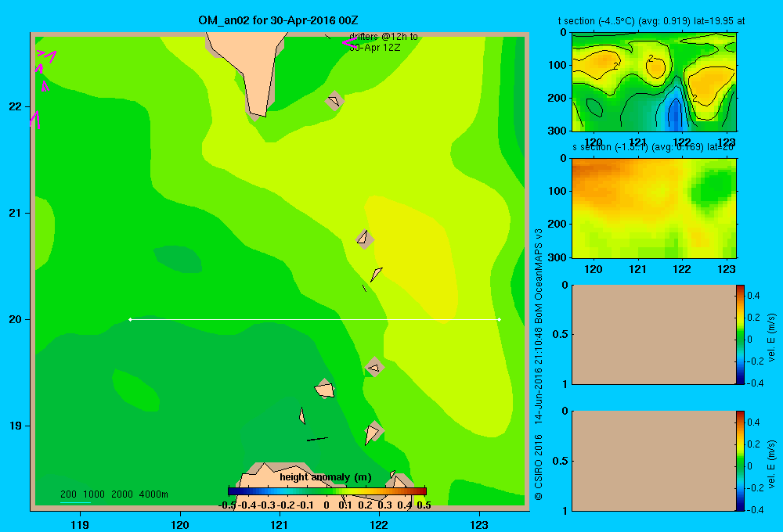Open the t section temperature plot
Viewport: 783px width, 532px height.
pos(654,82)
